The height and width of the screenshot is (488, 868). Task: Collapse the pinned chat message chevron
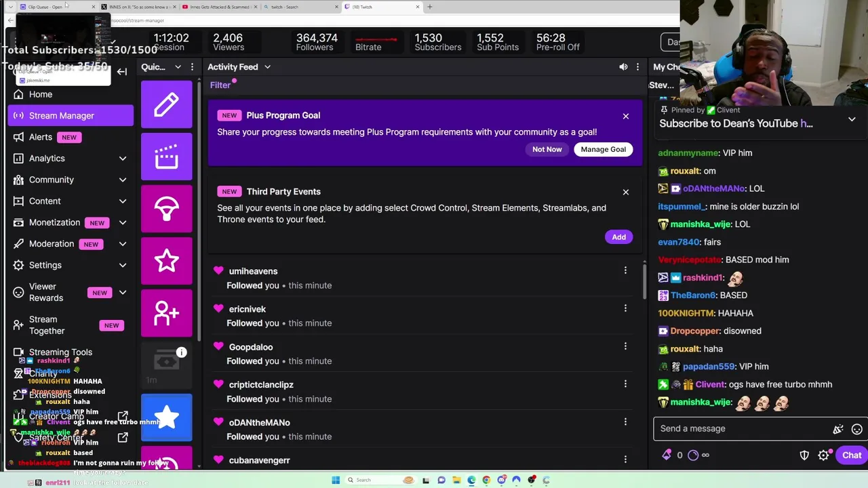click(x=852, y=119)
